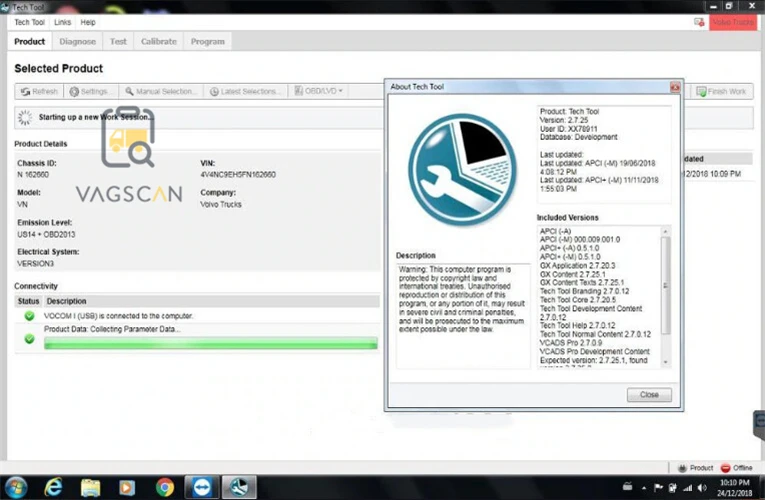
Task: Click the VOCOM I (USB) connected row
Action: (x=197, y=316)
